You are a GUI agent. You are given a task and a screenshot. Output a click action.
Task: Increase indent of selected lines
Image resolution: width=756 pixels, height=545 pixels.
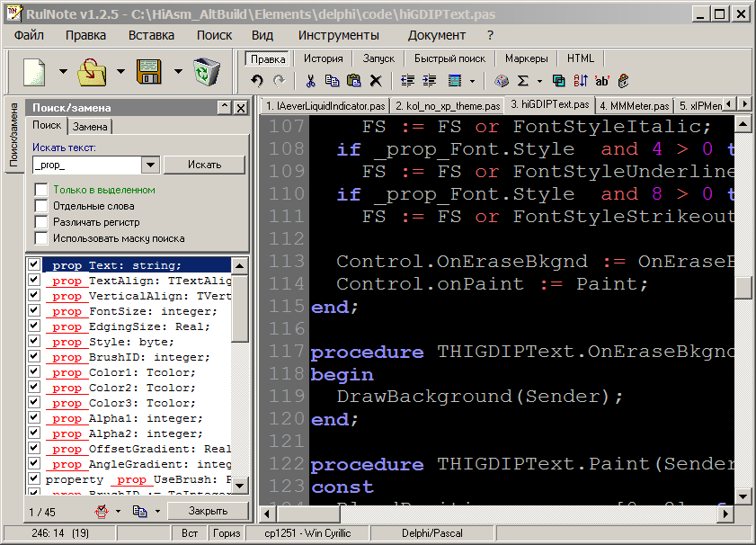tap(429, 81)
